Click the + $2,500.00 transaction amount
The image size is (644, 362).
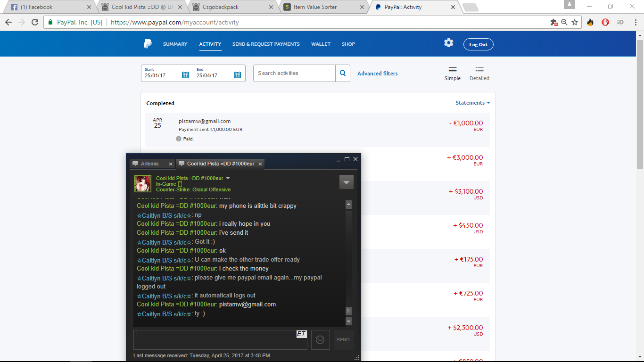pyautogui.click(x=465, y=328)
